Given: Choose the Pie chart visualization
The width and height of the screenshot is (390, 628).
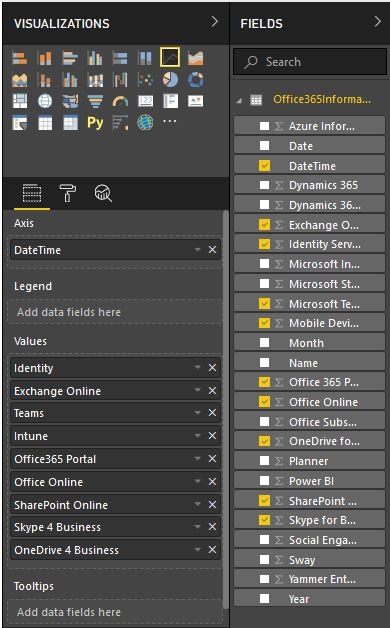Looking at the screenshot, I should coord(170,80).
